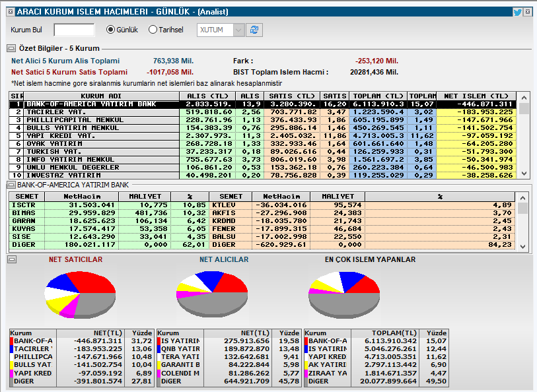The width and height of the screenshot is (537, 392).
Task: Click TERA YATI row in net buyers legend
Action: 229,357
